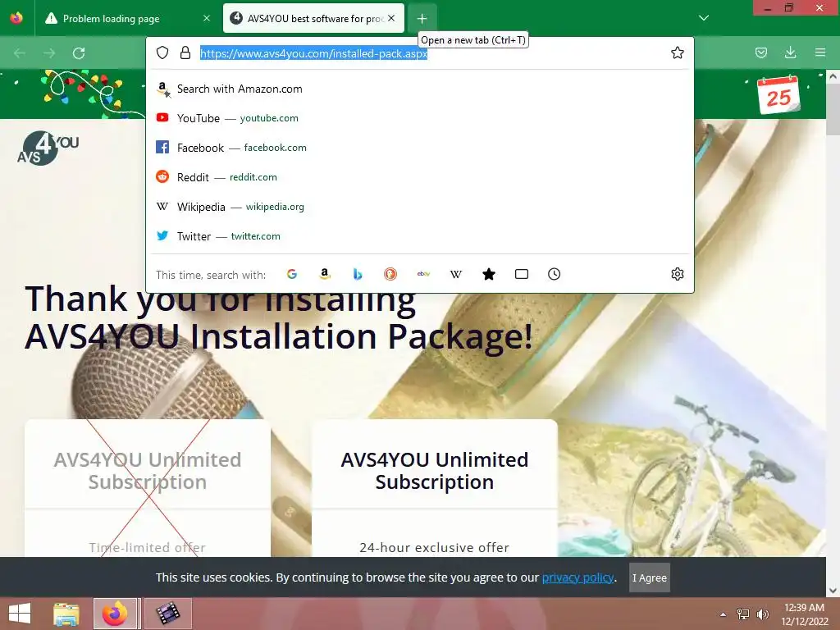This screenshot has height=630, width=840.
Task: Open File Explorer from taskbar
Action: click(66, 614)
